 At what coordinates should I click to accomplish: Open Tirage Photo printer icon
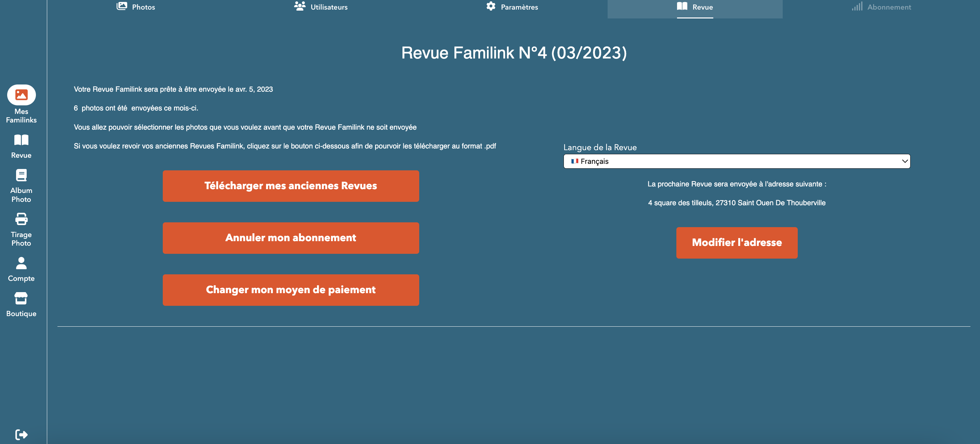click(x=21, y=219)
